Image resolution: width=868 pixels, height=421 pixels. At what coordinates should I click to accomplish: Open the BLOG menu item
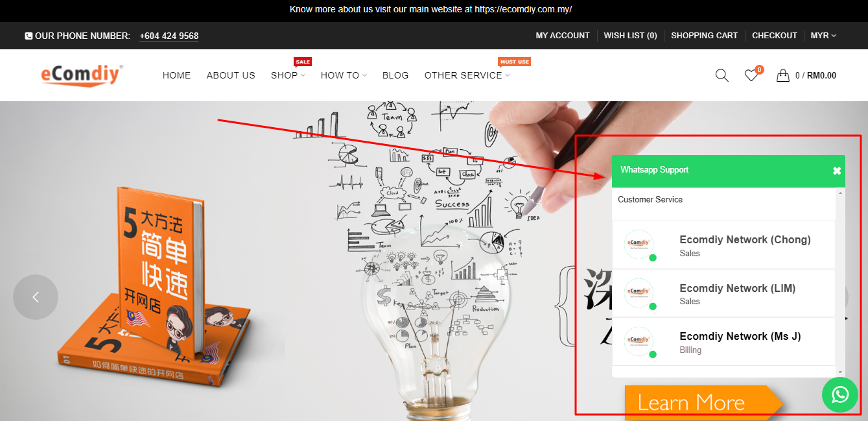click(x=395, y=75)
